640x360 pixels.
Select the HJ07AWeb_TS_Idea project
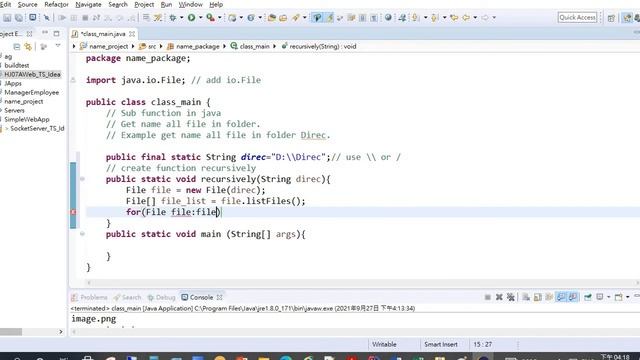(32, 75)
